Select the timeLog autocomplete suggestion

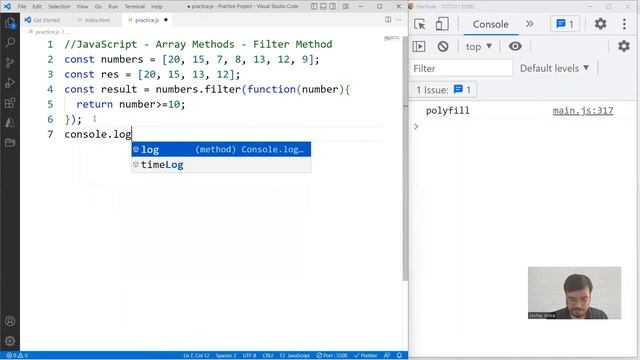tap(221, 164)
